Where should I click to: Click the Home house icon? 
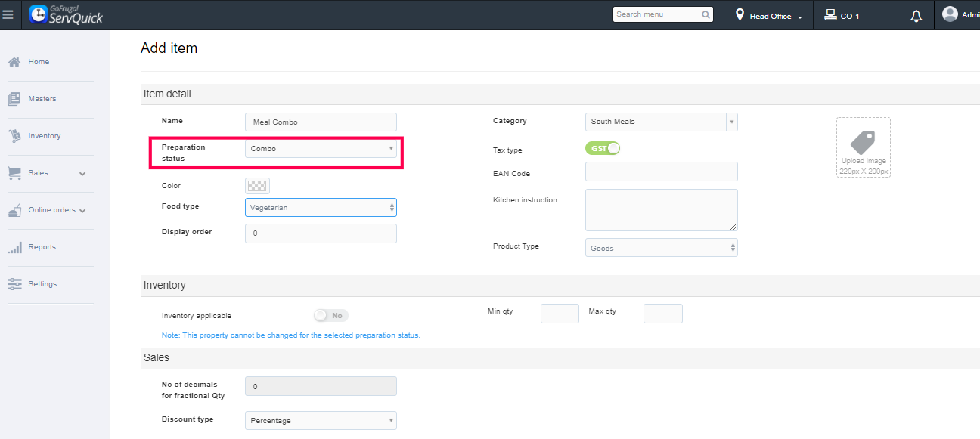[14, 62]
